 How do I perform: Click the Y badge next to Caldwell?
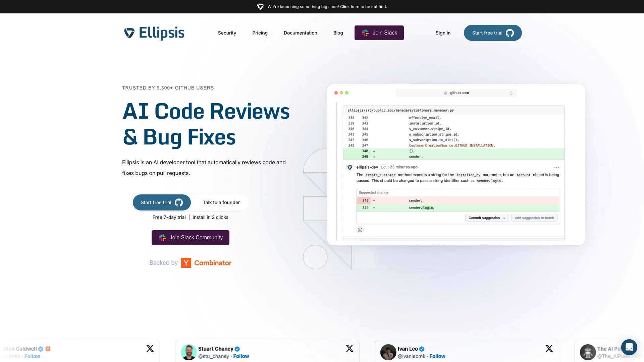[x=48, y=349]
